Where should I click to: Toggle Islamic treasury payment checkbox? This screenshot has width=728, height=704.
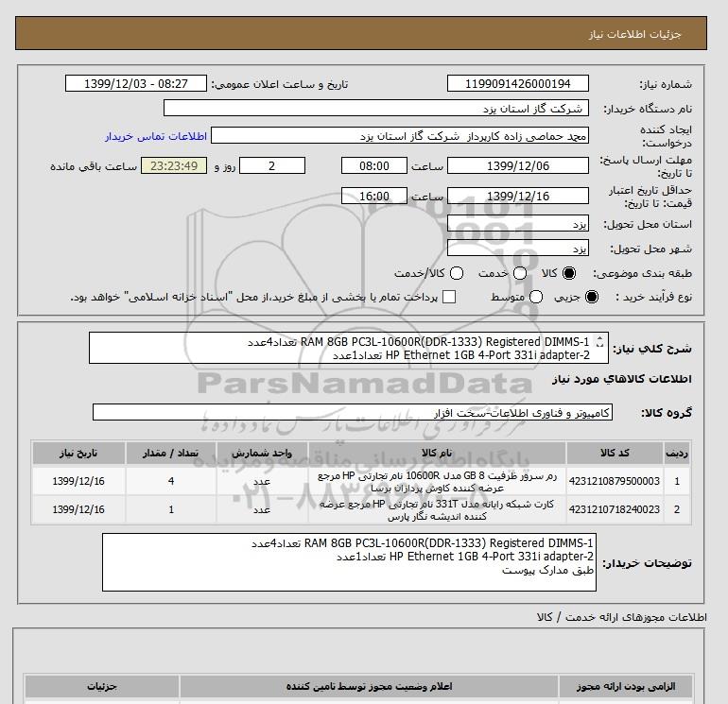click(x=449, y=297)
